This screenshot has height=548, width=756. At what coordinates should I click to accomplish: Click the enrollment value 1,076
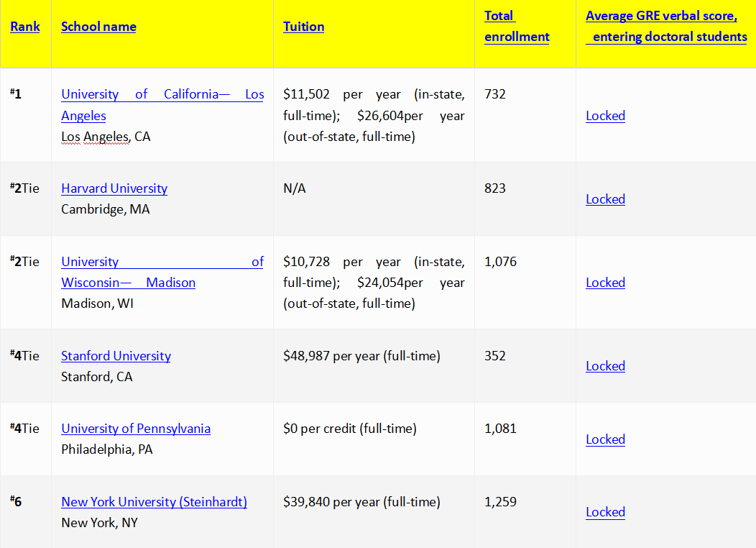[500, 262]
